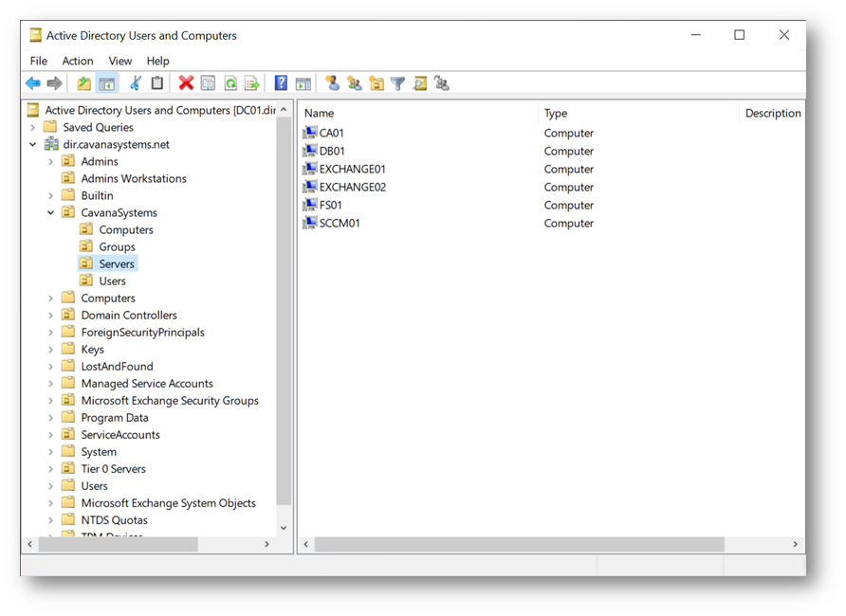The width and height of the screenshot is (846, 616).
Task: Find objects in Active Directory
Action: tap(420, 83)
